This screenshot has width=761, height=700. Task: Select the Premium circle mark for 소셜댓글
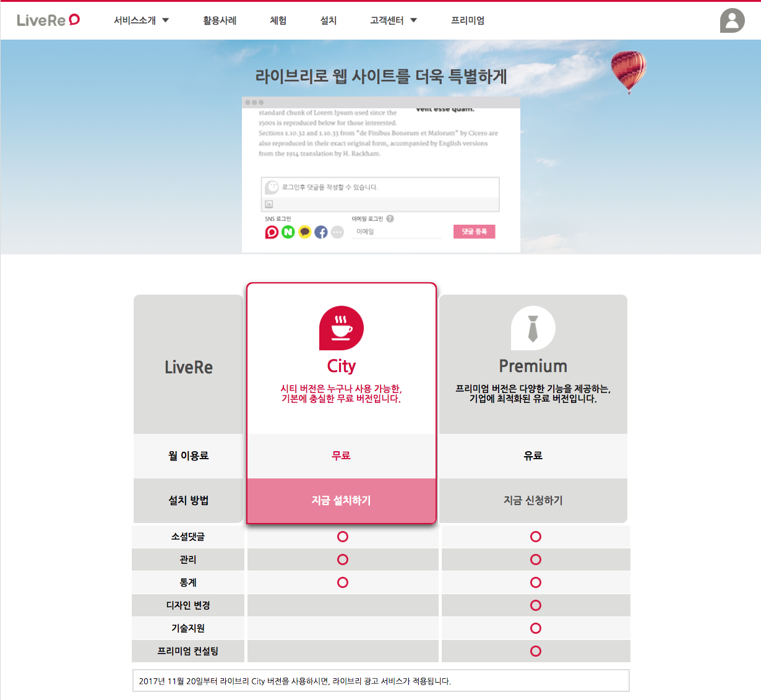click(x=536, y=537)
